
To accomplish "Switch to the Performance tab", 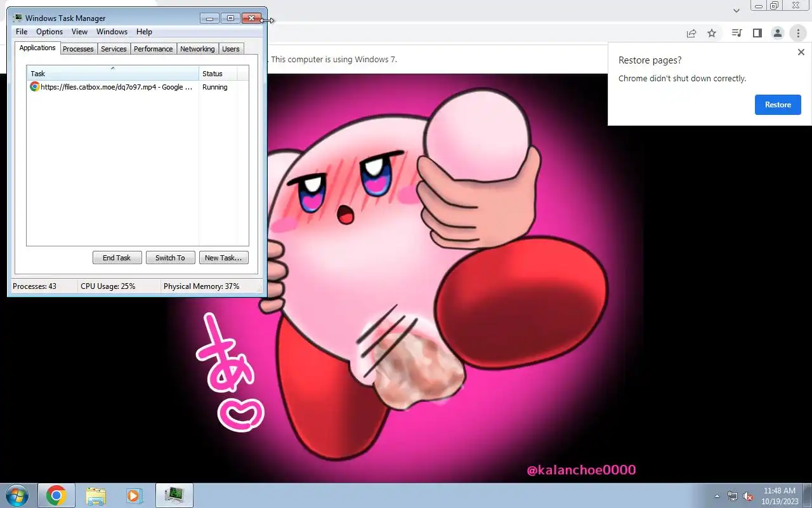I will click(x=153, y=49).
